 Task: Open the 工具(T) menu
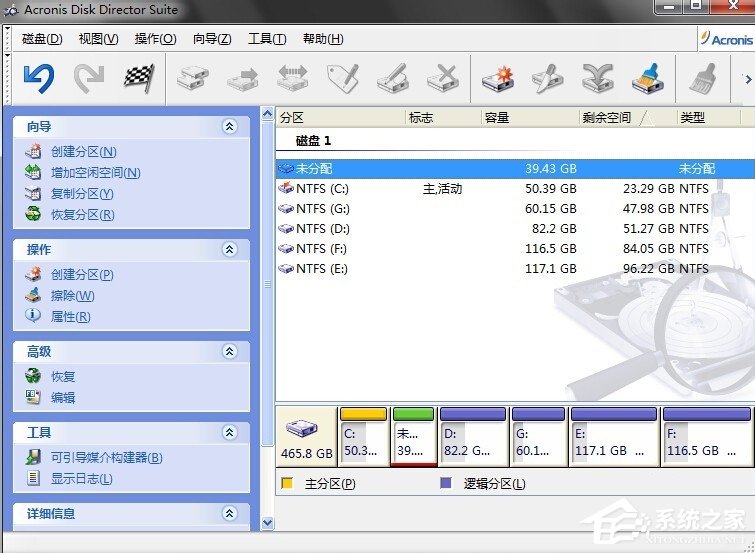266,39
